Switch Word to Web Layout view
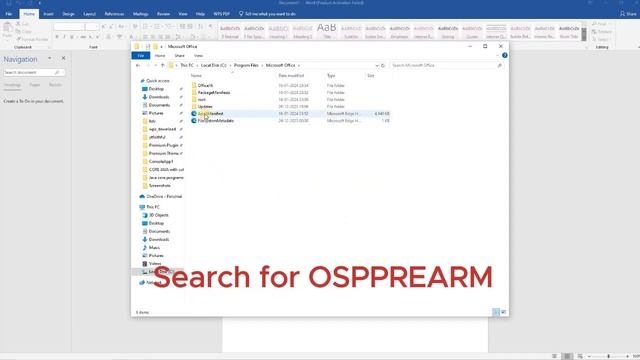 pos(580,356)
